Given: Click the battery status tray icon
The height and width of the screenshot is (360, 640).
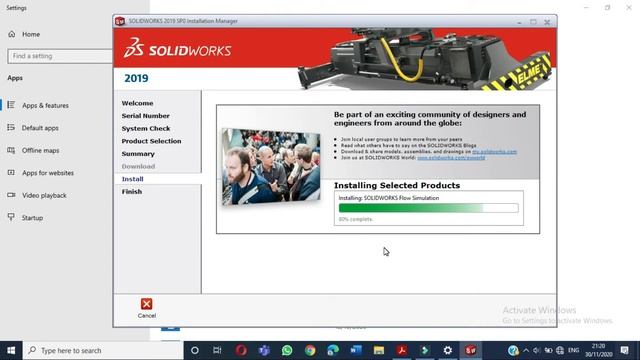Looking at the screenshot, I should click(x=548, y=350).
